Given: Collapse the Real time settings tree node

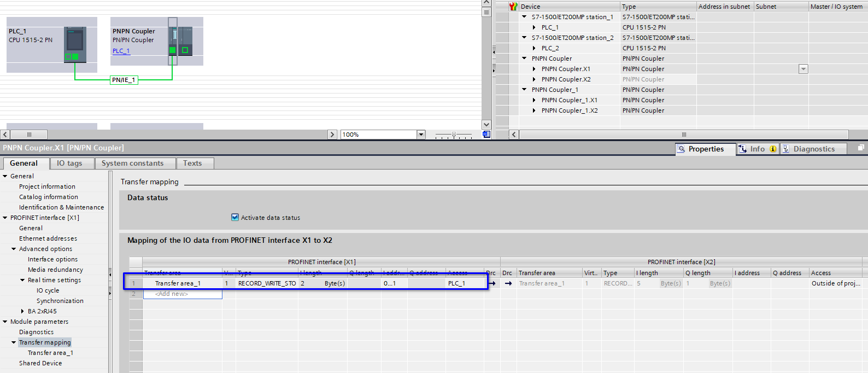Looking at the screenshot, I should [22, 280].
